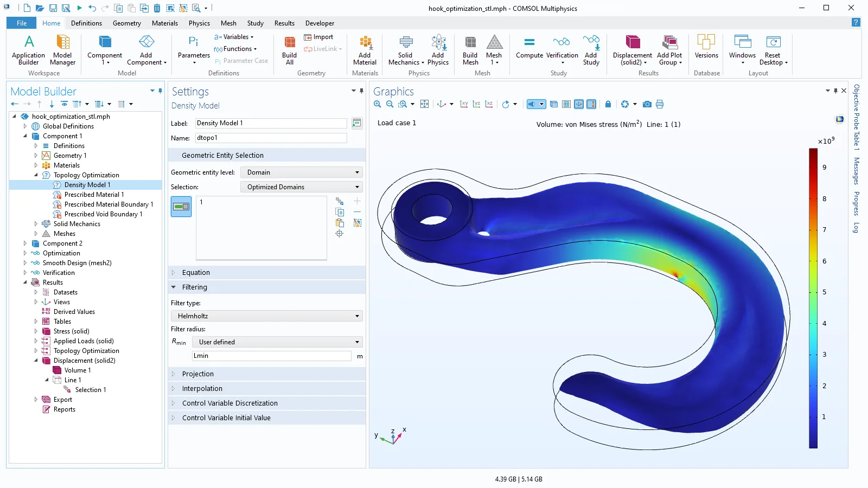This screenshot has height=488, width=868.
Task: Open the Results ribbon tab
Action: (284, 23)
